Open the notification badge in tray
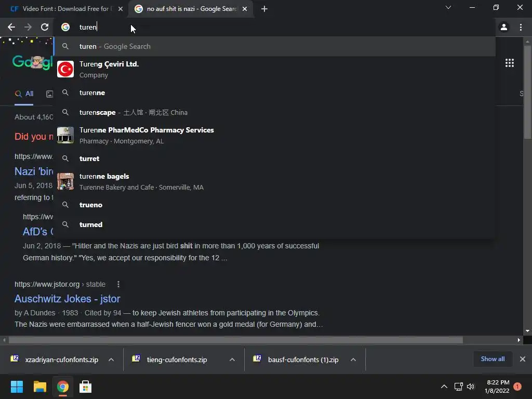 [517, 387]
